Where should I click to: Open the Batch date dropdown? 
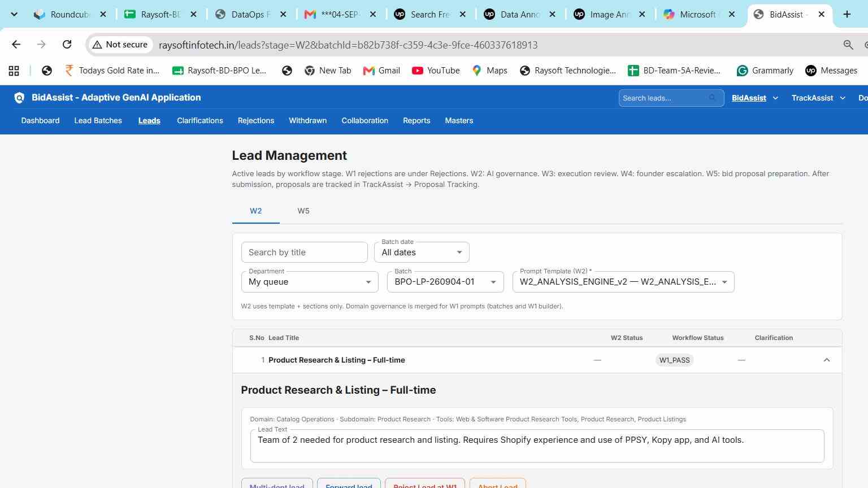[x=422, y=252]
